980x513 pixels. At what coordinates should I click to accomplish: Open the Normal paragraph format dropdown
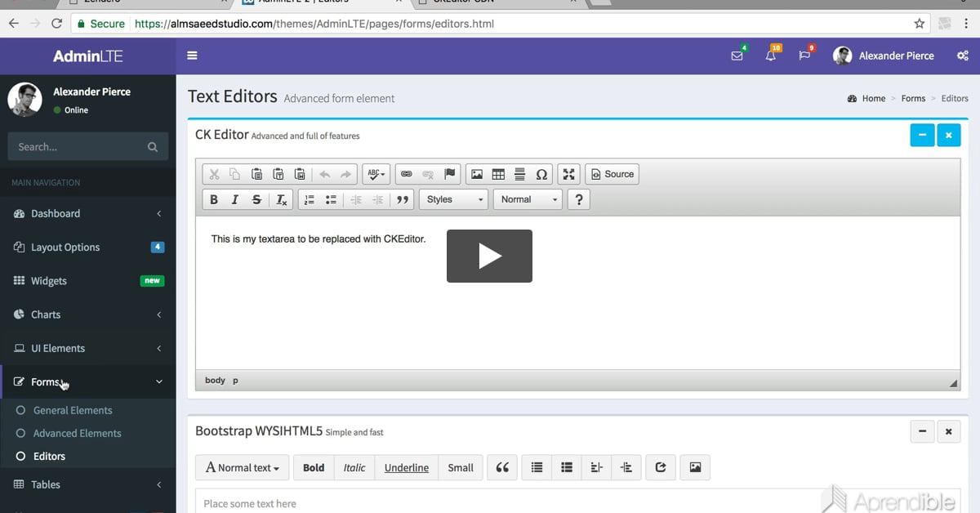[x=528, y=199]
